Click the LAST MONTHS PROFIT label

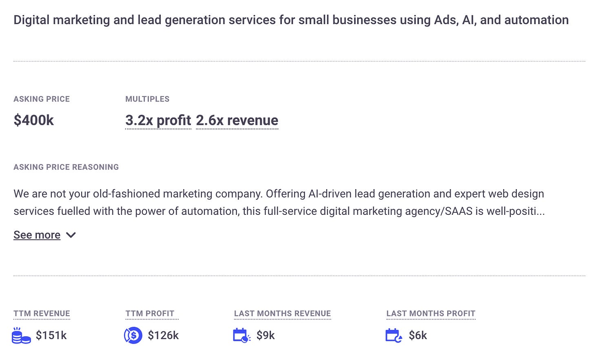coord(431,313)
